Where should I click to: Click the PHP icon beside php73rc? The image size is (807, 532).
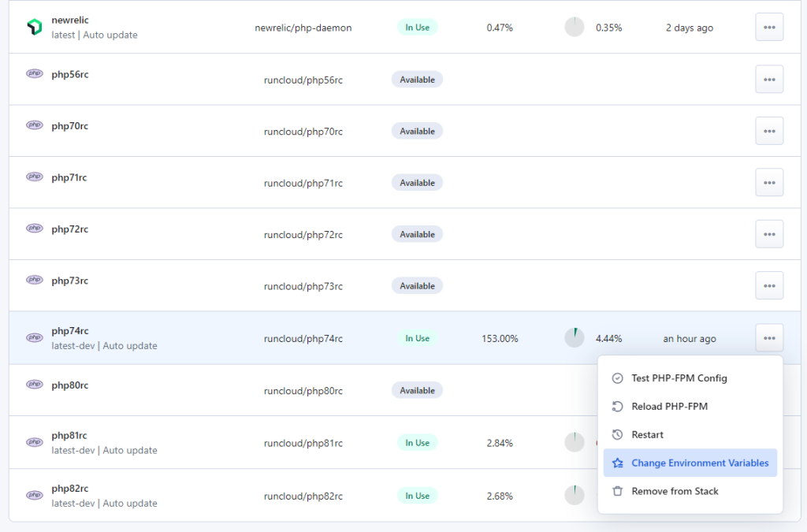35,279
